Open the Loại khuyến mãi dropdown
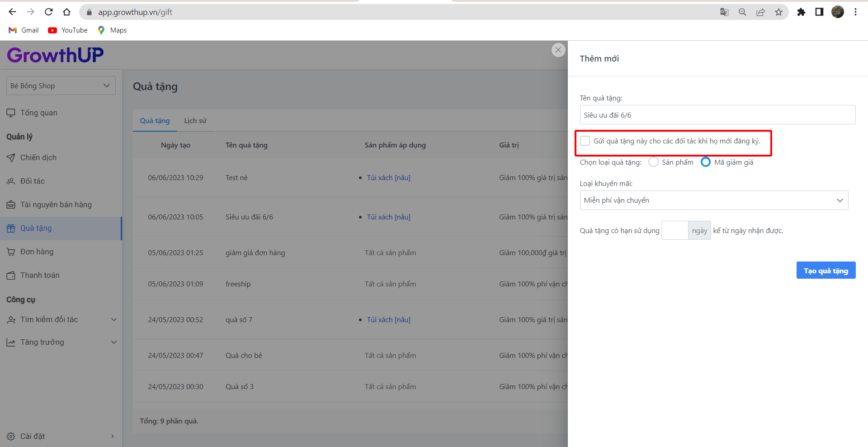 (x=714, y=200)
